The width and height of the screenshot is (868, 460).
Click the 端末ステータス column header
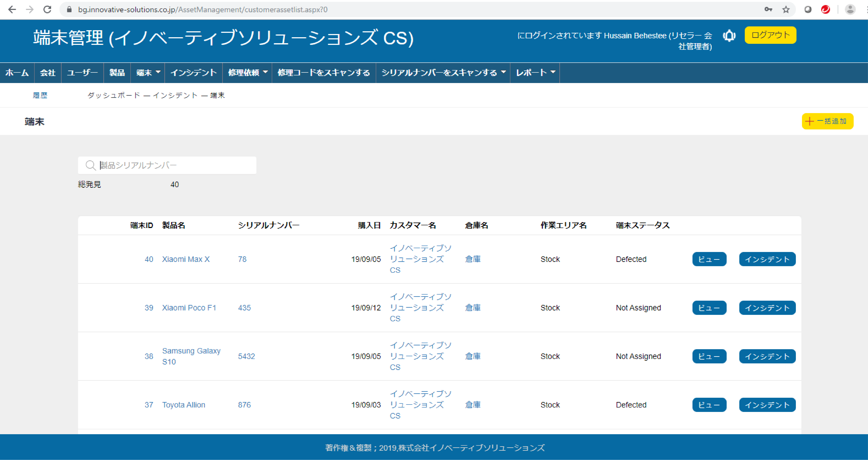(643, 225)
